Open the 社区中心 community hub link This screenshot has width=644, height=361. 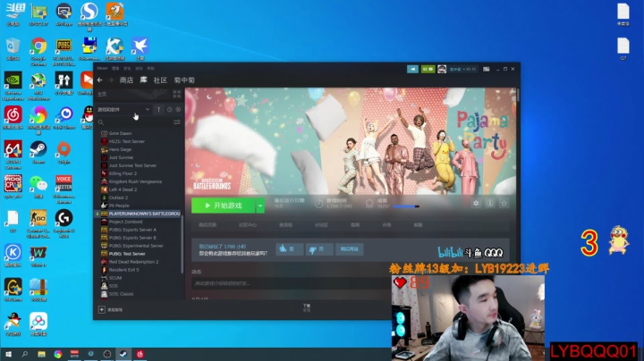[x=248, y=225]
